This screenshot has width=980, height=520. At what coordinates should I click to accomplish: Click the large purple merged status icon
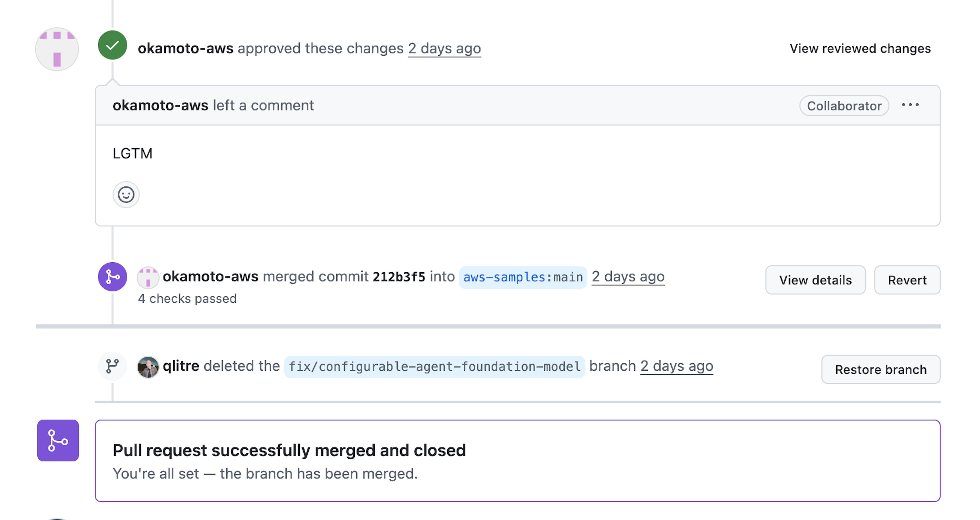(x=58, y=440)
